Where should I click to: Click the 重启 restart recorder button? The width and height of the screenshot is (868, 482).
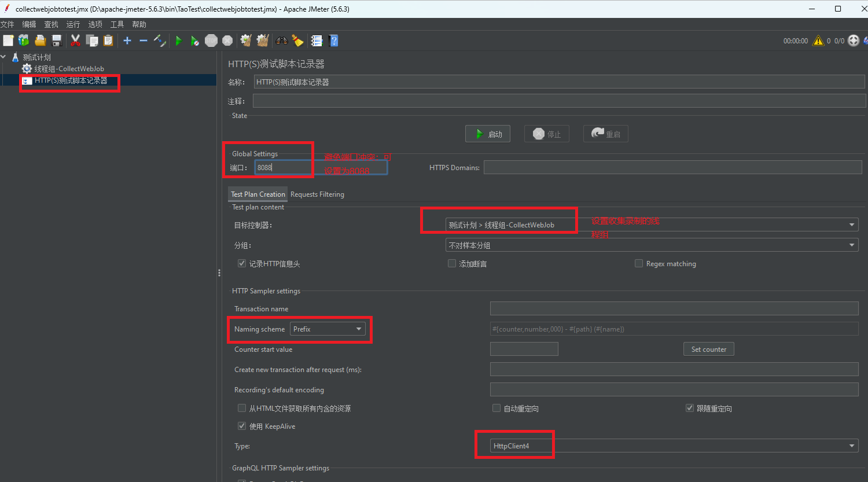606,134
